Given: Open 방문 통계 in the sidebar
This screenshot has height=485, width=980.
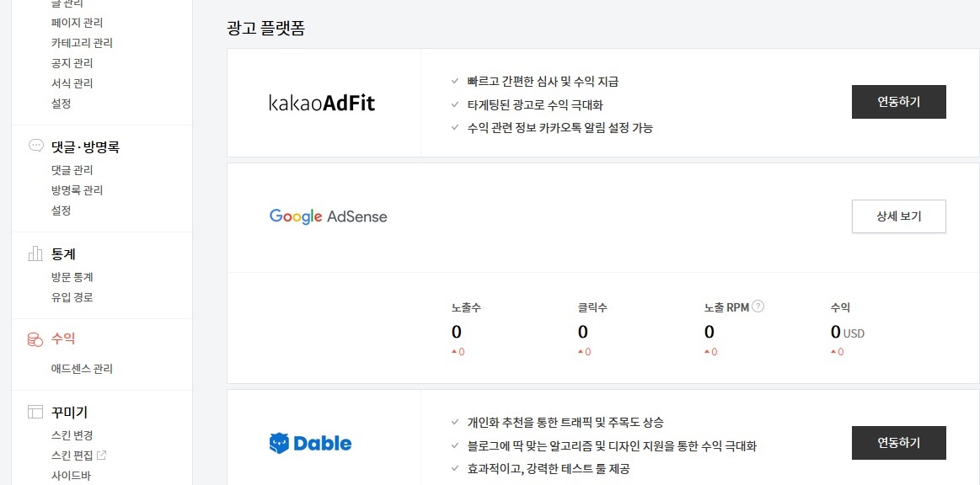Looking at the screenshot, I should tap(72, 277).
